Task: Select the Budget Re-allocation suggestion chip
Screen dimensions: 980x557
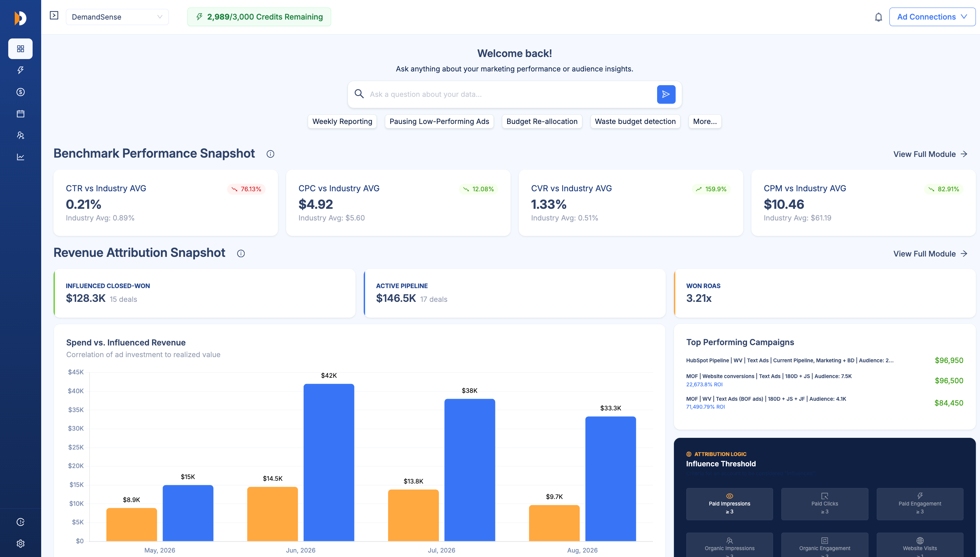Action: pos(541,121)
